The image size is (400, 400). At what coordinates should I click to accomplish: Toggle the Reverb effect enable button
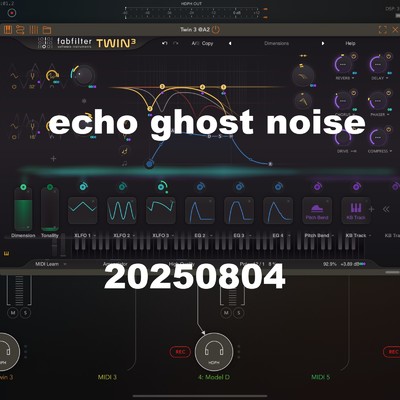(354, 56)
